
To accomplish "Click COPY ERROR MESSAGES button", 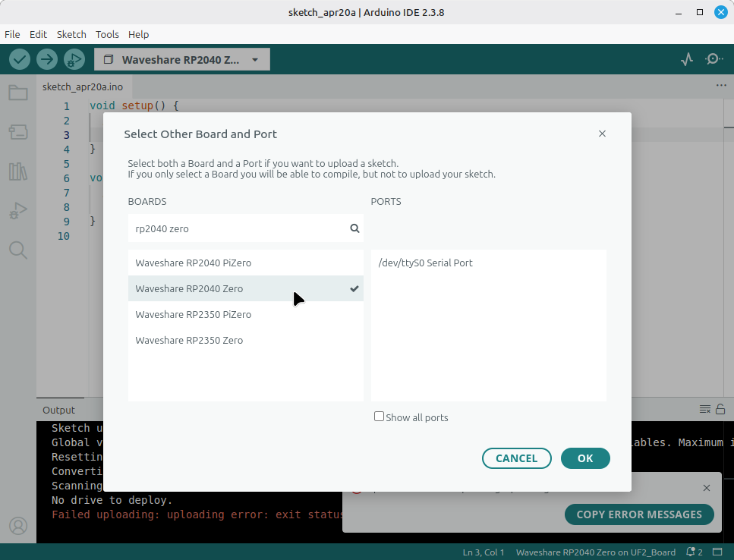I will pyautogui.click(x=639, y=514).
